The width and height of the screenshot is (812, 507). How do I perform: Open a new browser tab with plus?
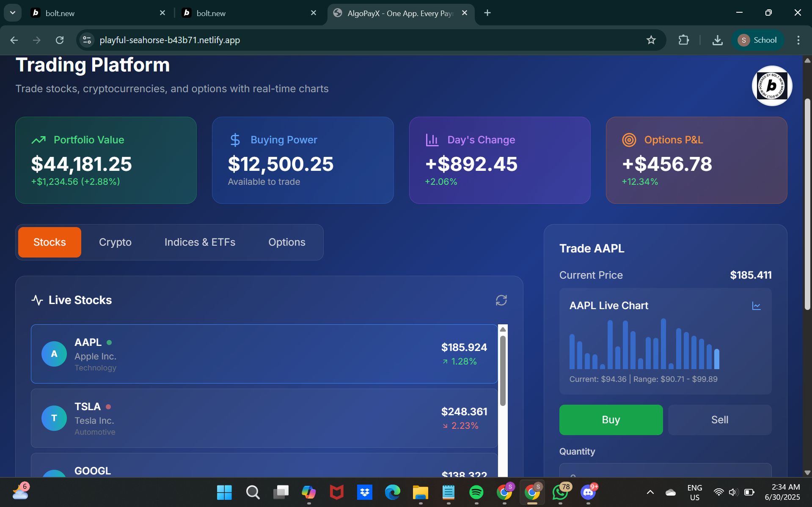[487, 13]
